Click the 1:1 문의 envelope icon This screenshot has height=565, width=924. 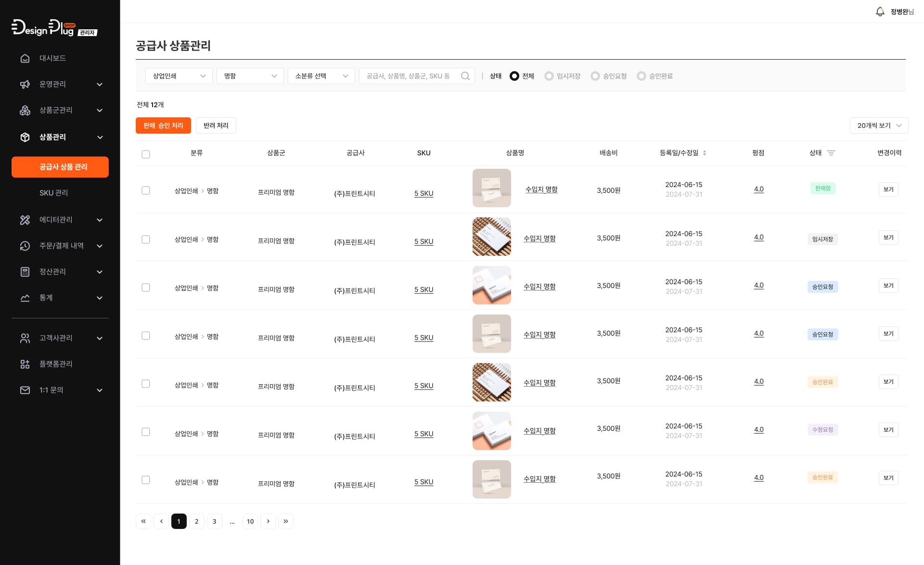(25, 390)
